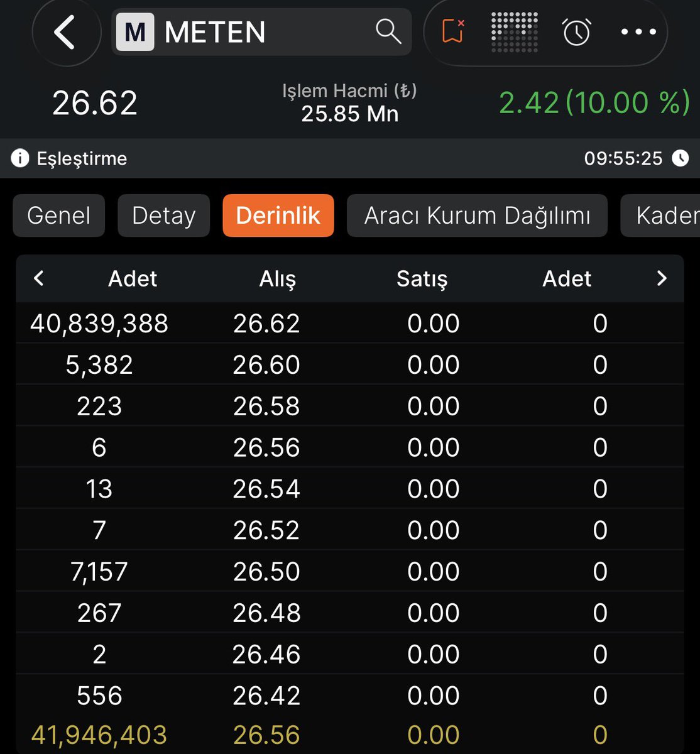This screenshot has width=700, height=754.
Task: Tap the info icon beside Eşleştirme
Action: (20, 158)
